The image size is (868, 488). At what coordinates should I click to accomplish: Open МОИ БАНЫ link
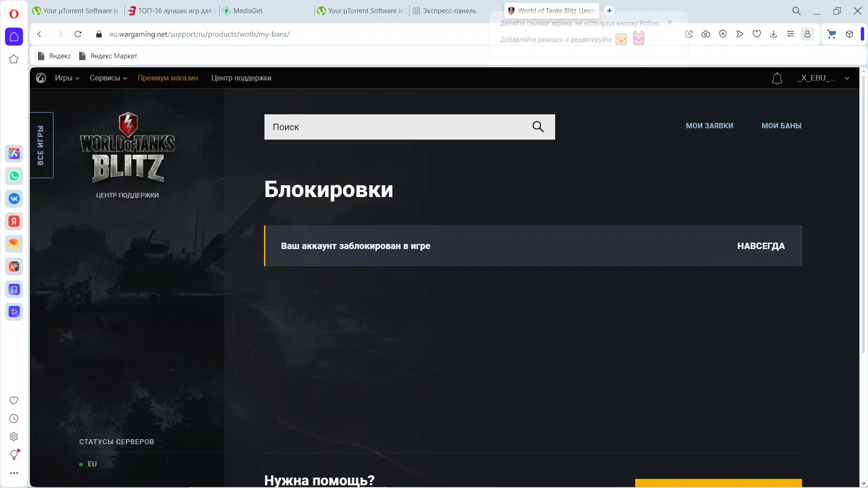coord(781,126)
